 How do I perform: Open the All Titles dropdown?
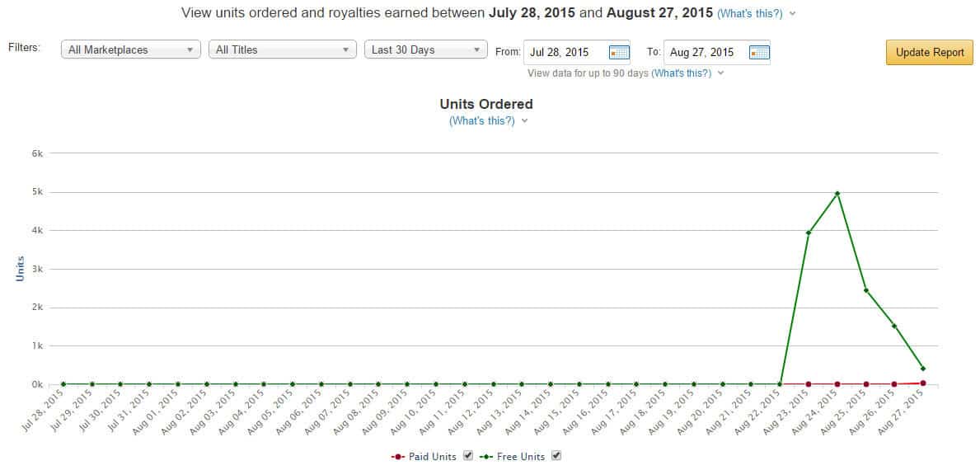click(283, 50)
